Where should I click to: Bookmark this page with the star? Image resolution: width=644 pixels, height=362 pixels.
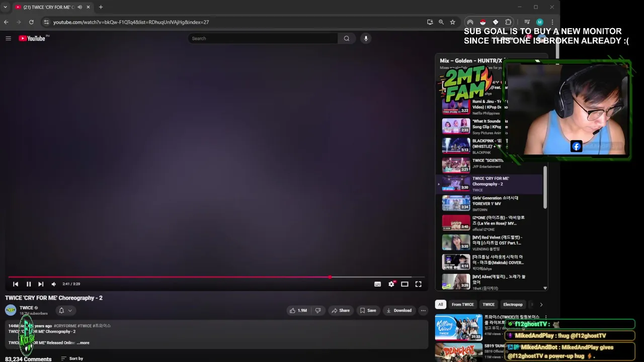tap(452, 22)
